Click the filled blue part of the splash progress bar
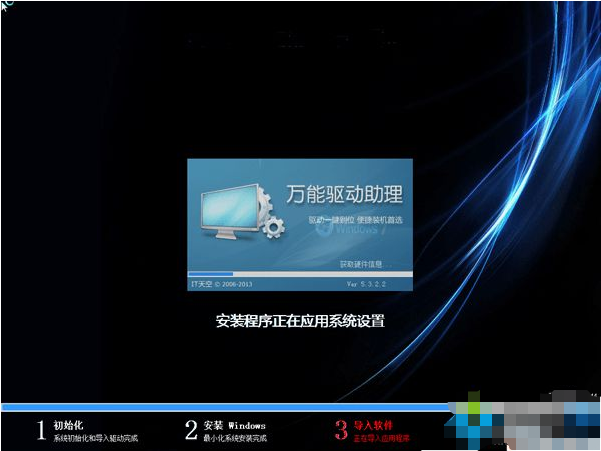Image resolution: width=601 pixels, height=451 pixels. 210,274
